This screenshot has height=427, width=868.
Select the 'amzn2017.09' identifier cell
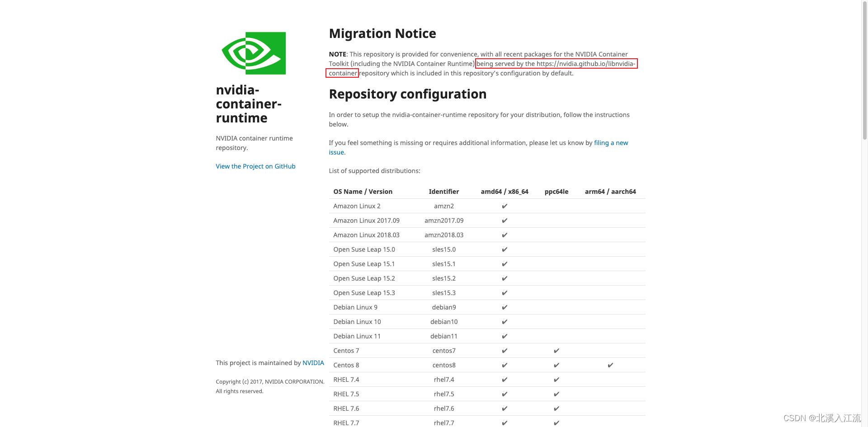pyautogui.click(x=444, y=221)
